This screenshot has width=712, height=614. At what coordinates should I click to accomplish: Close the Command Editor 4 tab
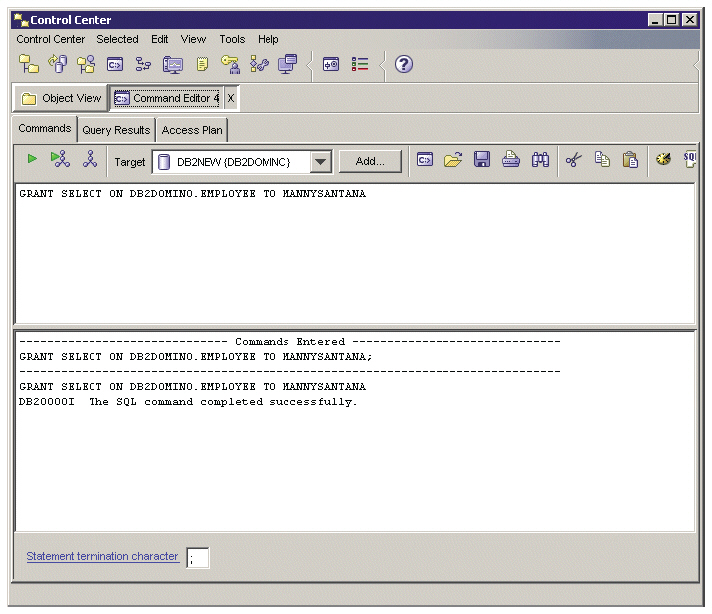231,98
